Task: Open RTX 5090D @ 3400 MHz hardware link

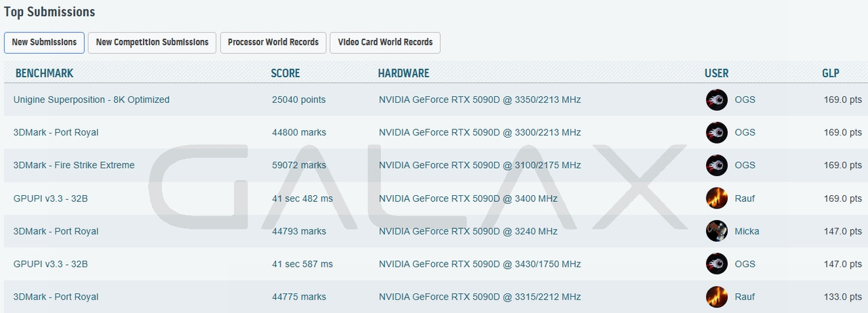Action: coord(469,199)
